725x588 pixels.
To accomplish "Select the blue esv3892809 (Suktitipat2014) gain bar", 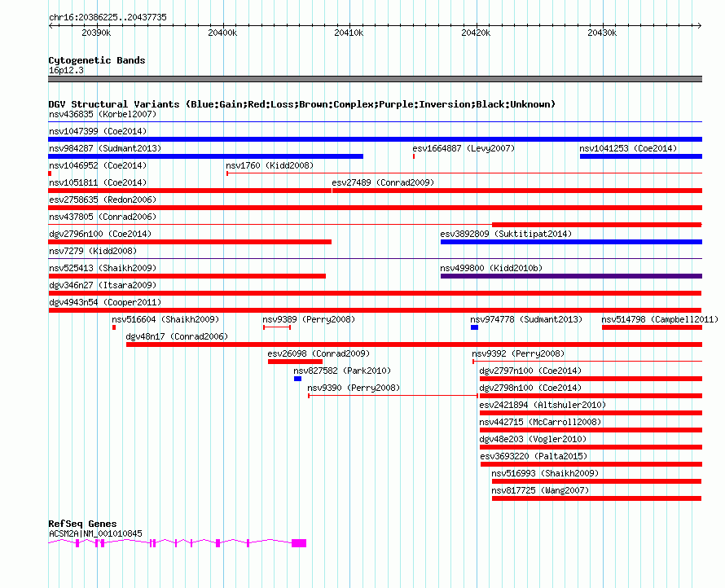I will click(x=571, y=242).
